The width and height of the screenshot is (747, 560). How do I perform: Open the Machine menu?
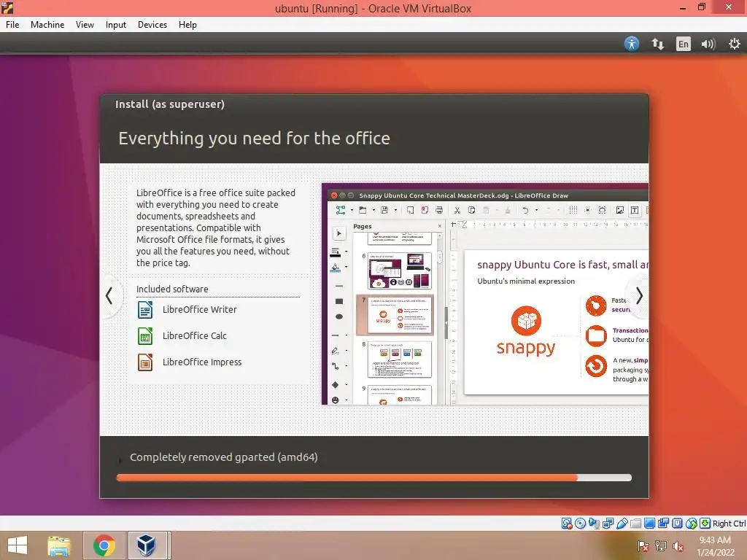pos(47,25)
